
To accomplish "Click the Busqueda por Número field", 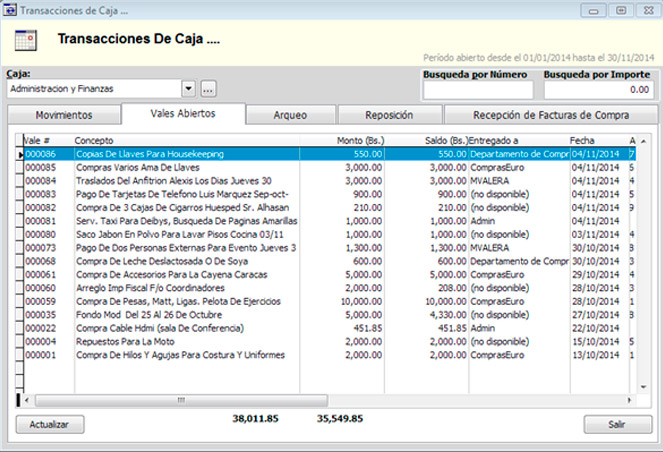I will 477,90.
